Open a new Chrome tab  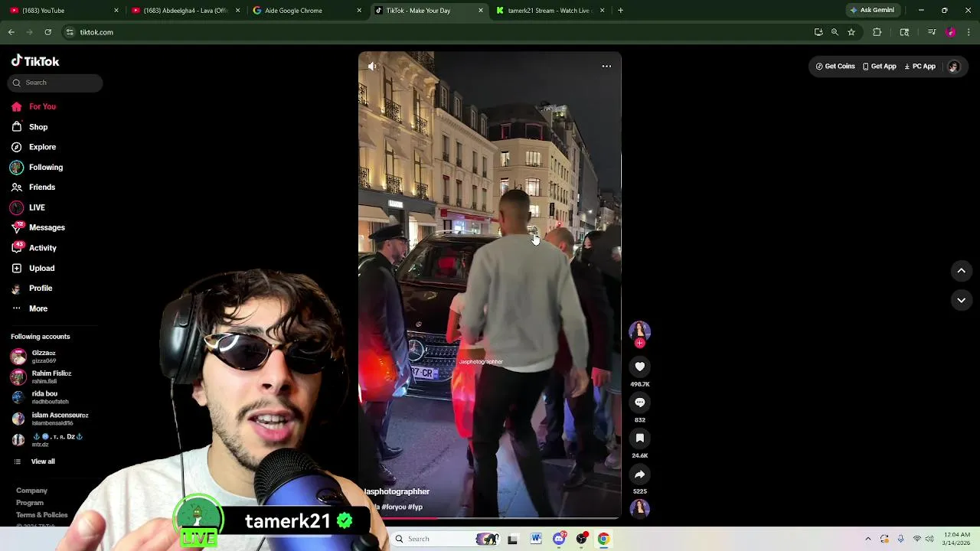pos(620,11)
